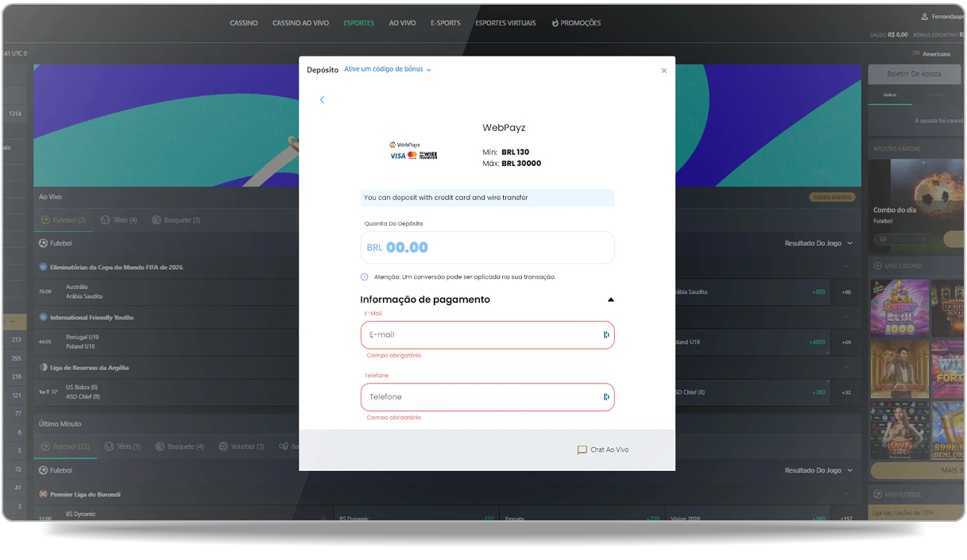Select the Esportes menu item

click(x=359, y=23)
